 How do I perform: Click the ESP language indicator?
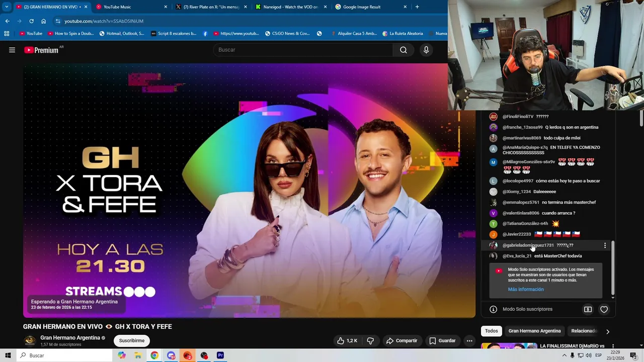tap(599, 355)
